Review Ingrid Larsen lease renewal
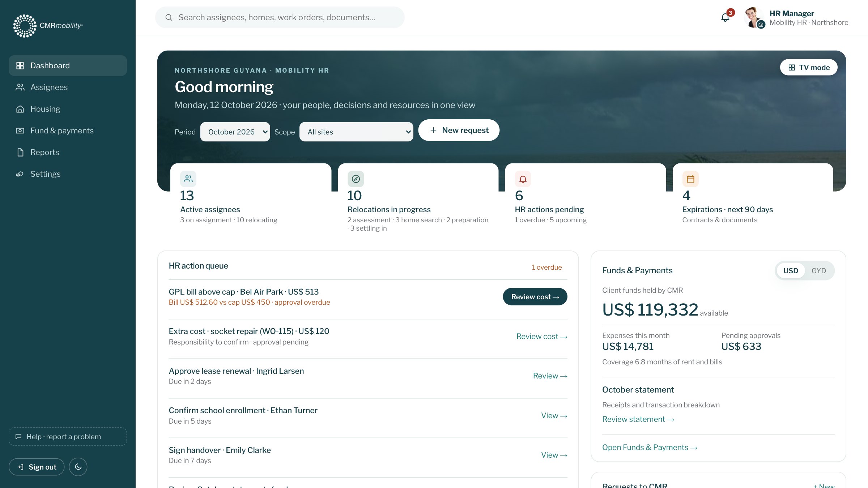 click(550, 376)
